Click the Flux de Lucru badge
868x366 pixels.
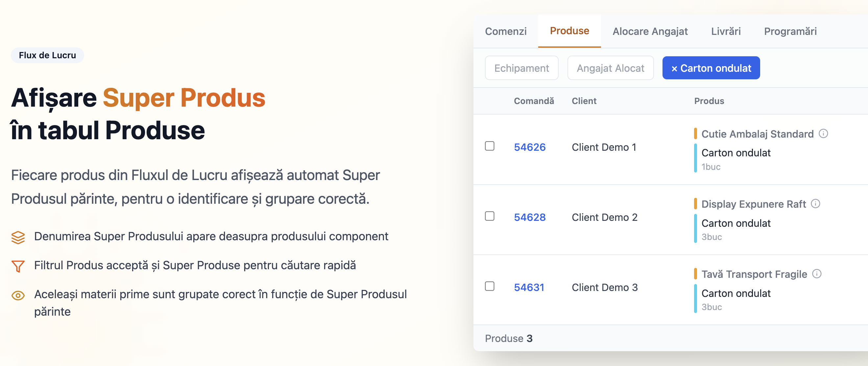tap(48, 55)
